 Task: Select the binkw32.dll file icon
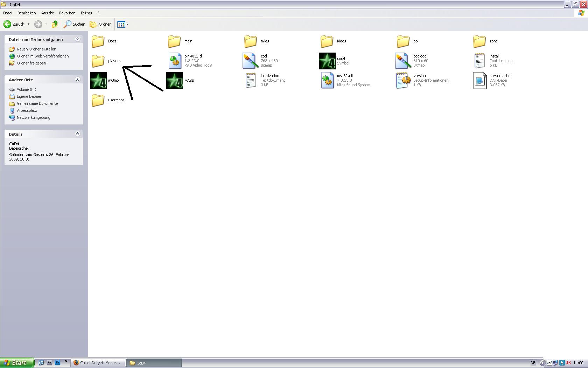175,61
